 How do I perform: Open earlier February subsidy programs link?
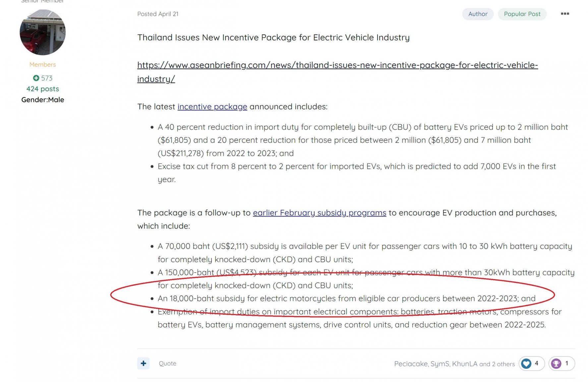click(x=320, y=213)
